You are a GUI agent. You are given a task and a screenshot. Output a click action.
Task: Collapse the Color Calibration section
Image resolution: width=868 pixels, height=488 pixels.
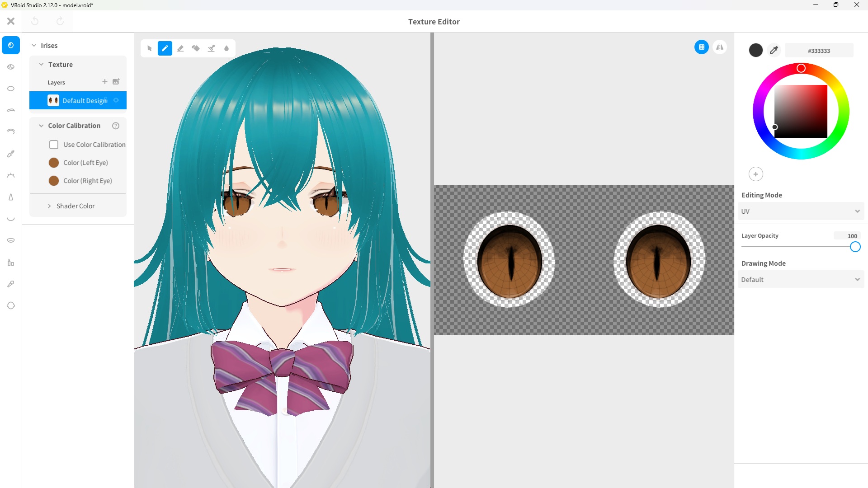(41, 126)
